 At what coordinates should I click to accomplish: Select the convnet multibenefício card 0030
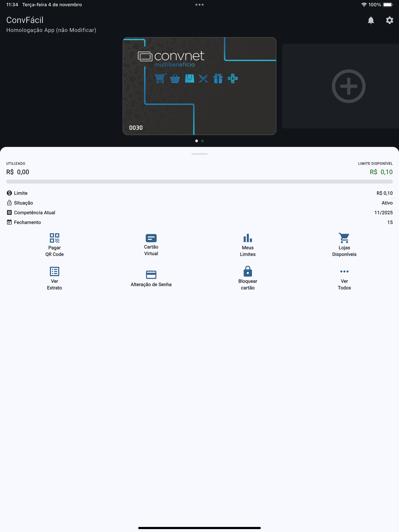(x=199, y=86)
